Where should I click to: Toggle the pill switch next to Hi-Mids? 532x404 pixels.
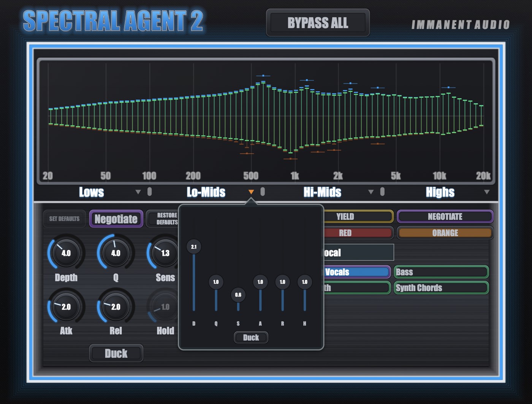[x=382, y=191]
